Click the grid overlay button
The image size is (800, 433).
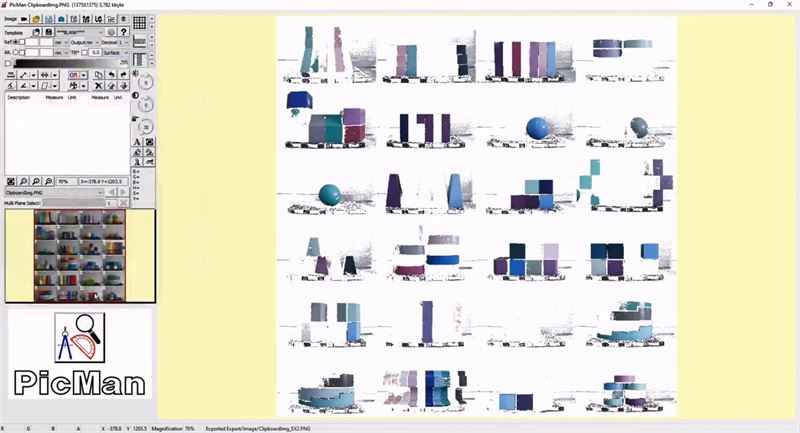[140, 21]
